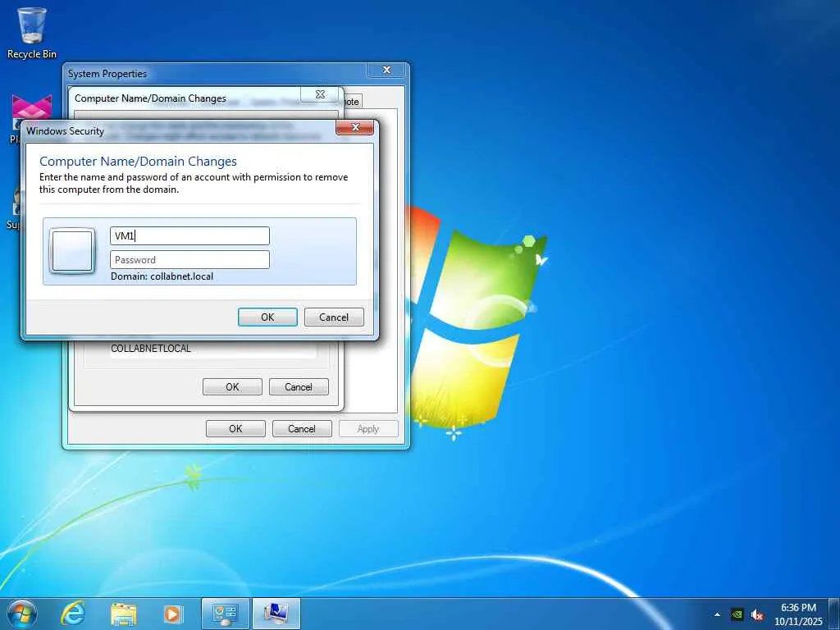Click OK in System Properties window
This screenshot has width=840, height=630.
235,428
